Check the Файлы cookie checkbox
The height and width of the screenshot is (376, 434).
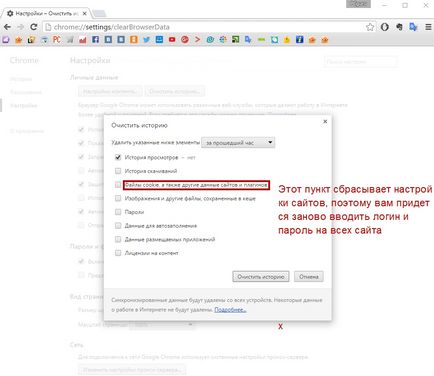[118, 184]
